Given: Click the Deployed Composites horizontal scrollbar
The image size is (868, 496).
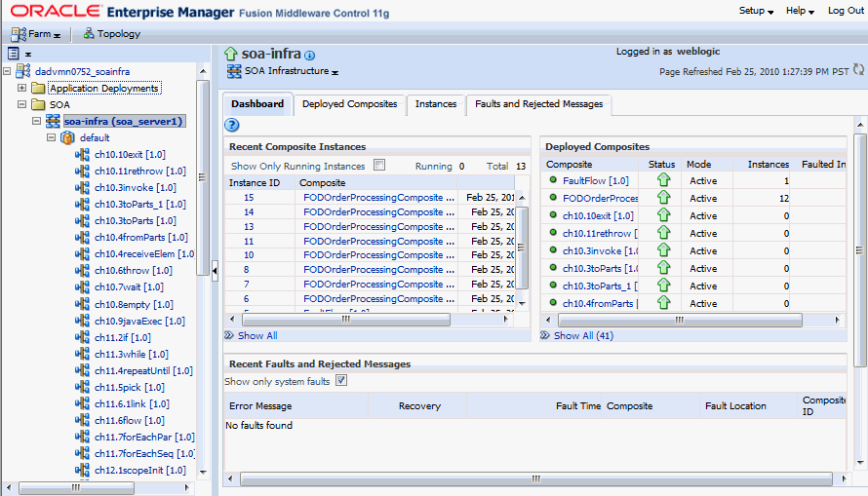Looking at the screenshot, I should pyautogui.click(x=680, y=320).
